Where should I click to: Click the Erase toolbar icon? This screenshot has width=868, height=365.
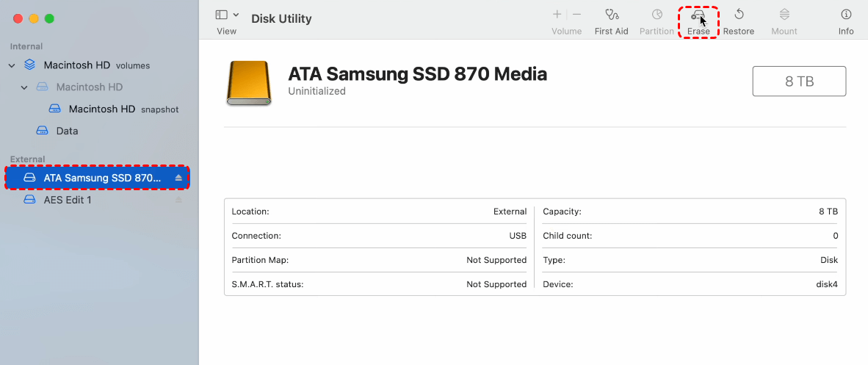tap(698, 15)
